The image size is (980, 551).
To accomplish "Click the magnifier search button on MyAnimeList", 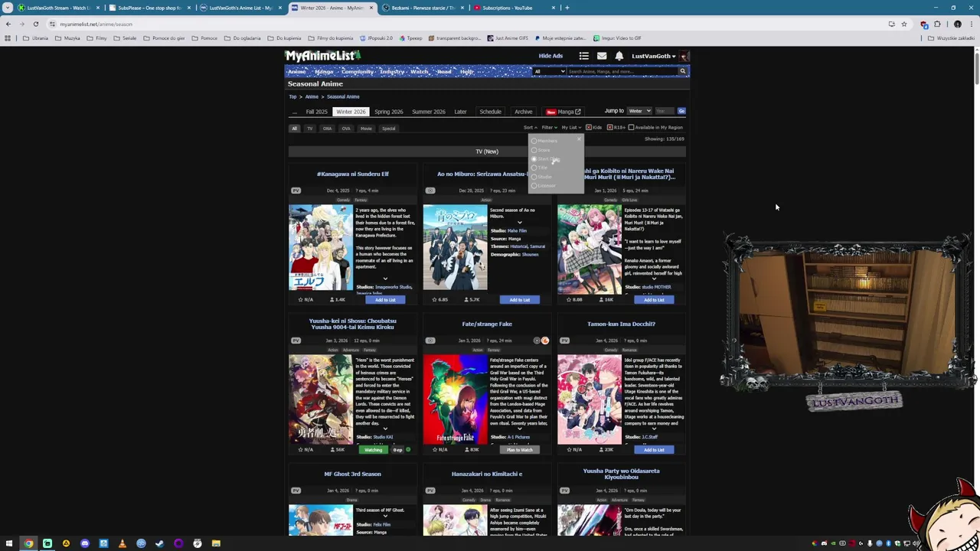I will click(x=682, y=71).
